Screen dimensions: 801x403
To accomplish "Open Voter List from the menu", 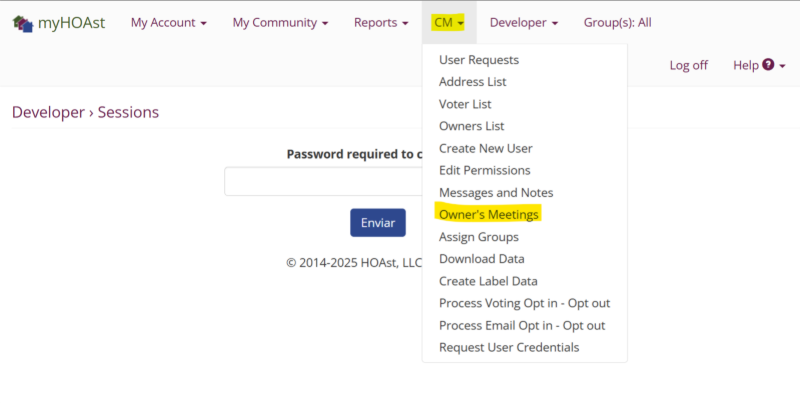I will point(465,104).
